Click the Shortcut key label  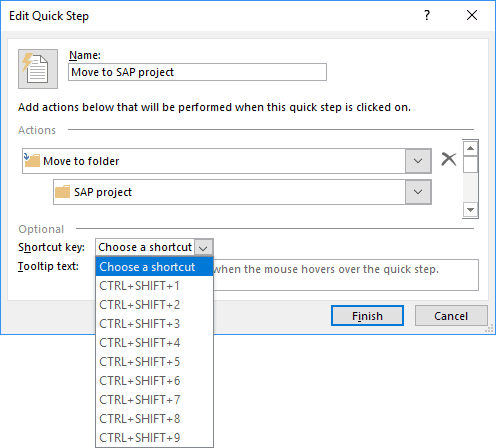(51, 247)
